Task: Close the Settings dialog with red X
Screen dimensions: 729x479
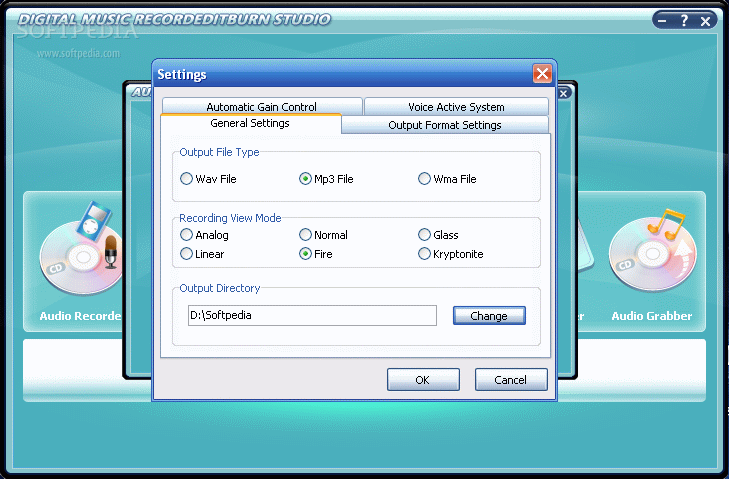Action: (x=542, y=73)
